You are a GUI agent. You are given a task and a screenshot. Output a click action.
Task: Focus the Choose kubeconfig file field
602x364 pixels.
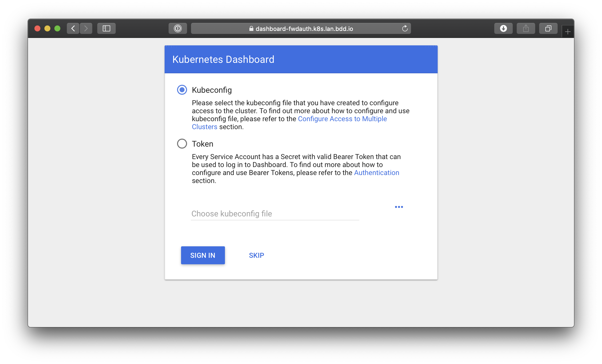[x=275, y=214]
